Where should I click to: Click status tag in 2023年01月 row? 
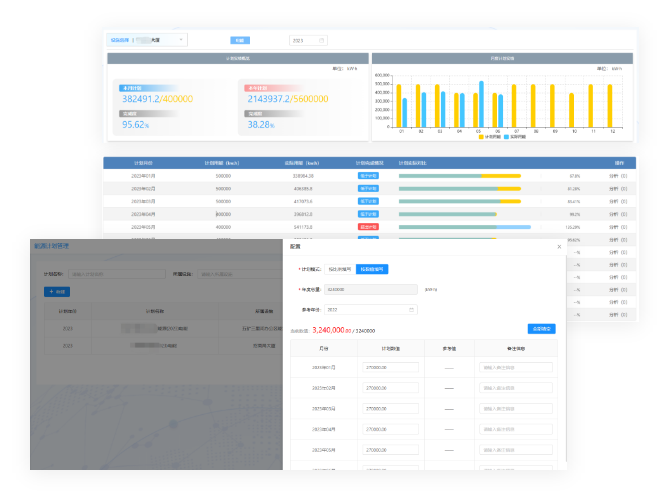tap(368, 175)
